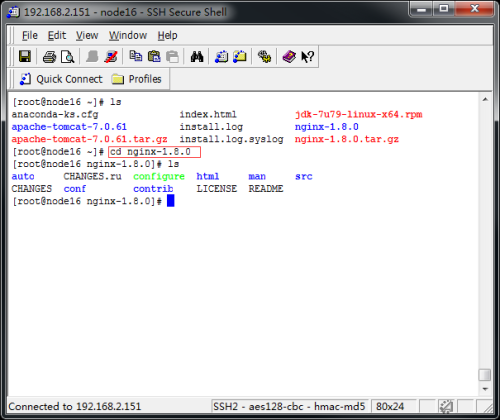Click the greyed-out Paste Selection icon
This screenshot has width=500, height=420.
pyautogui.click(x=172, y=57)
